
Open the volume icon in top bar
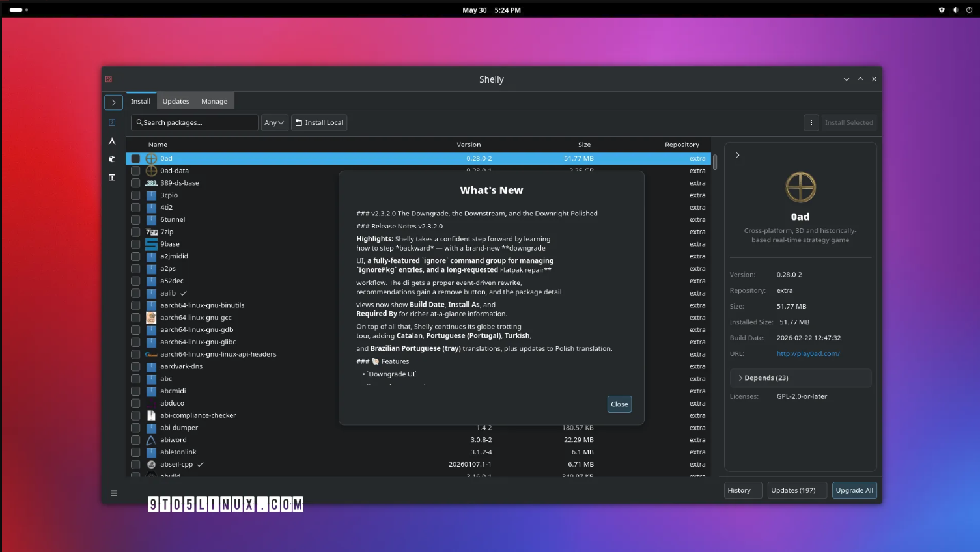pos(955,10)
